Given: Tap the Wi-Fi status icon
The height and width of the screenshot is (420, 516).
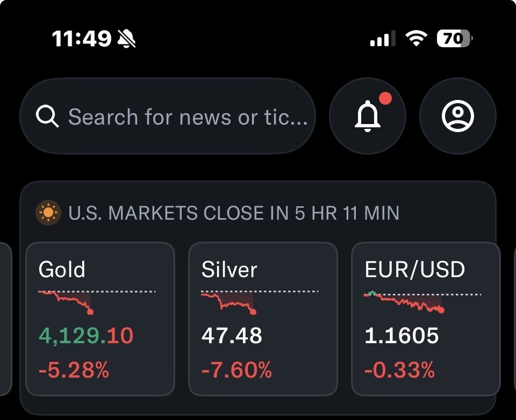Looking at the screenshot, I should pyautogui.click(x=415, y=38).
